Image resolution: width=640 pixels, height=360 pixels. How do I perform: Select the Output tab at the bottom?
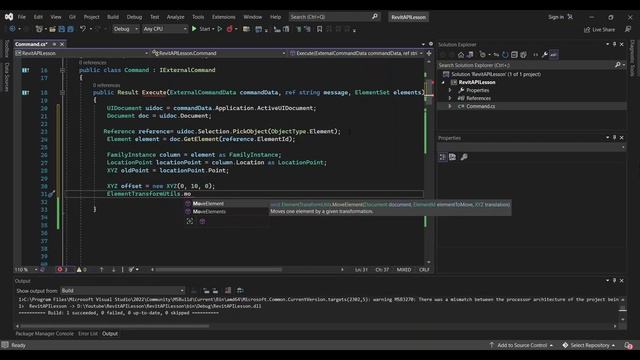(x=110, y=333)
